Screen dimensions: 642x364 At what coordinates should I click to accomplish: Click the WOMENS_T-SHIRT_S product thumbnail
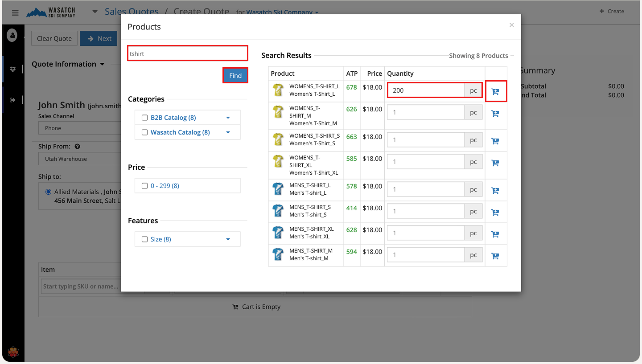click(x=278, y=140)
